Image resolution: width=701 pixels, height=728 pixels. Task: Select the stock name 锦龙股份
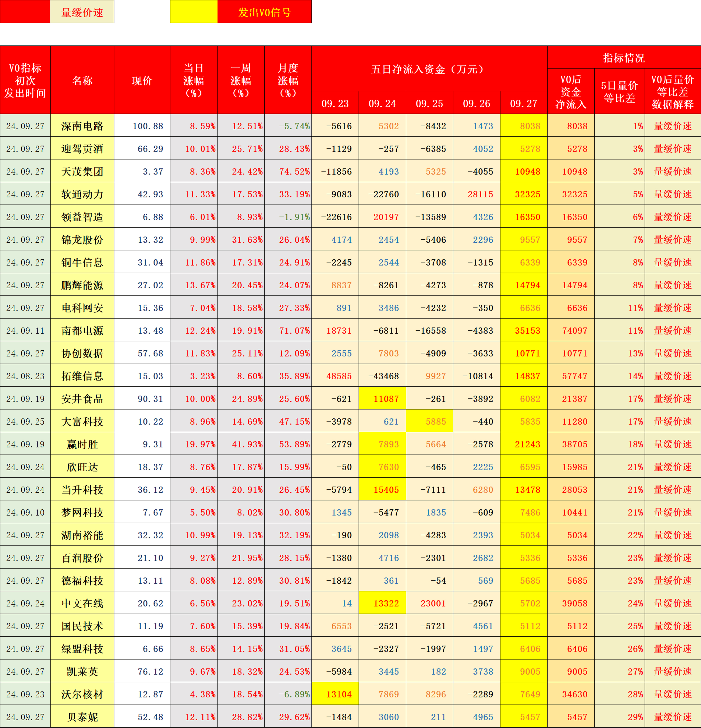point(82,240)
